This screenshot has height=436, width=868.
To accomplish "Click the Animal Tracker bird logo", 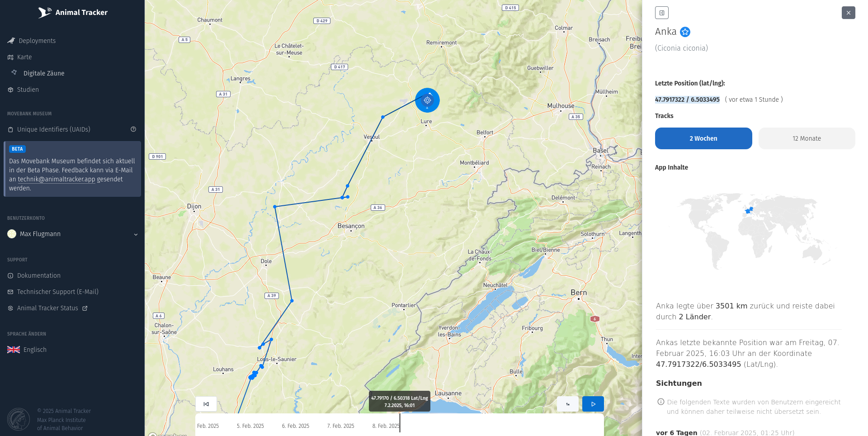I will pyautogui.click(x=44, y=12).
